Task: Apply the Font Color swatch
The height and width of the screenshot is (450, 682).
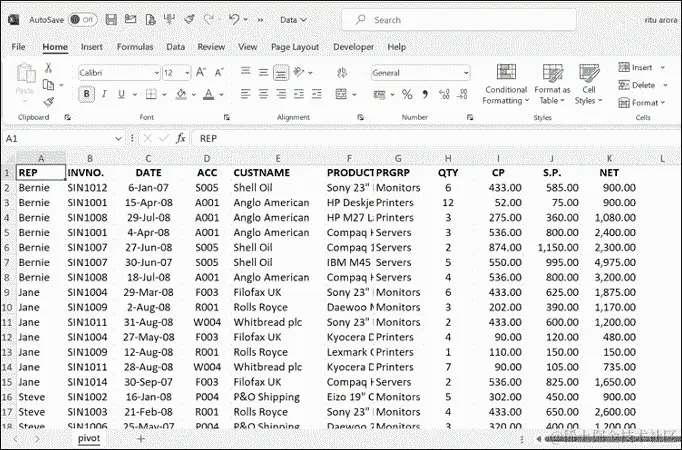Action: coord(208,94)
